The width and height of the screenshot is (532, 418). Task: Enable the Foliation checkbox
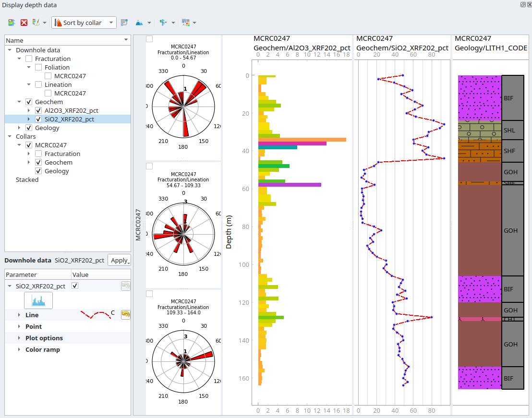(x=38, y=67)
